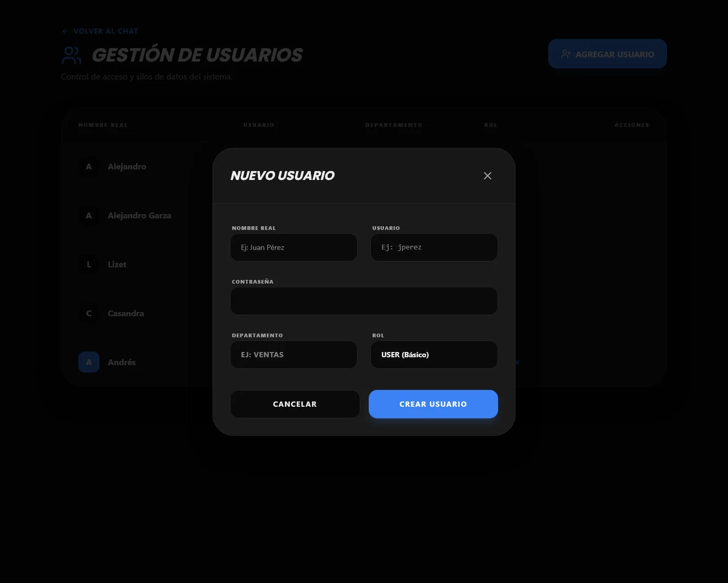
Task: Select the Alejandro Garza row name
Action: point(139,215)
